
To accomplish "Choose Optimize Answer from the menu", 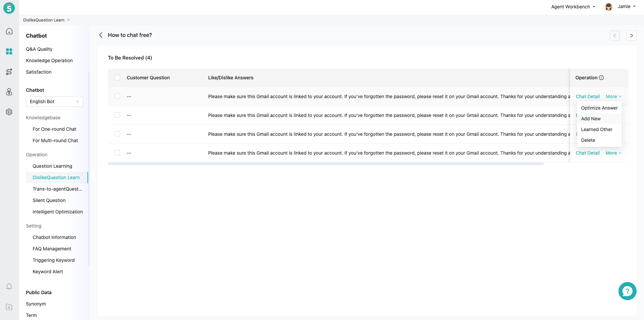I will 599,108.
